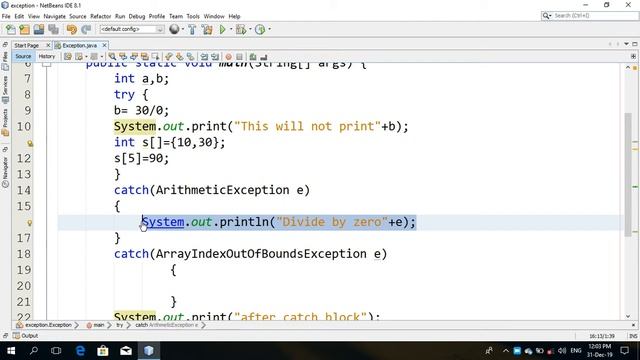Click the Last Edit icon in editor toolbar
Screen dimensions: 640x360
[68, 57]
